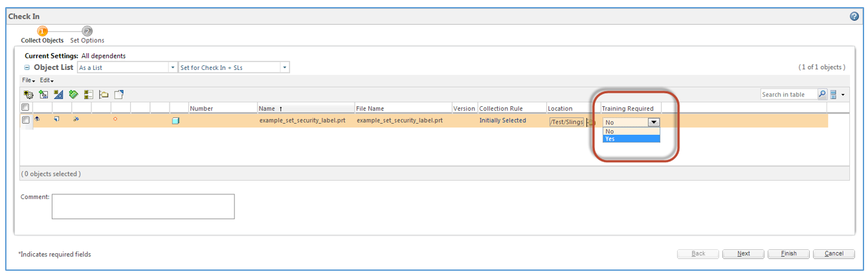Check the example_set_security_label.prt row checkbox

point(25,120)
